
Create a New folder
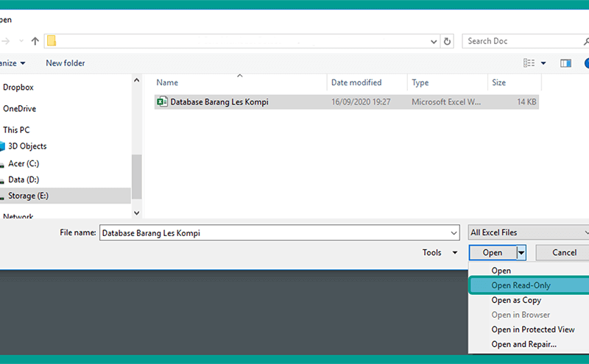pos(66,63)
